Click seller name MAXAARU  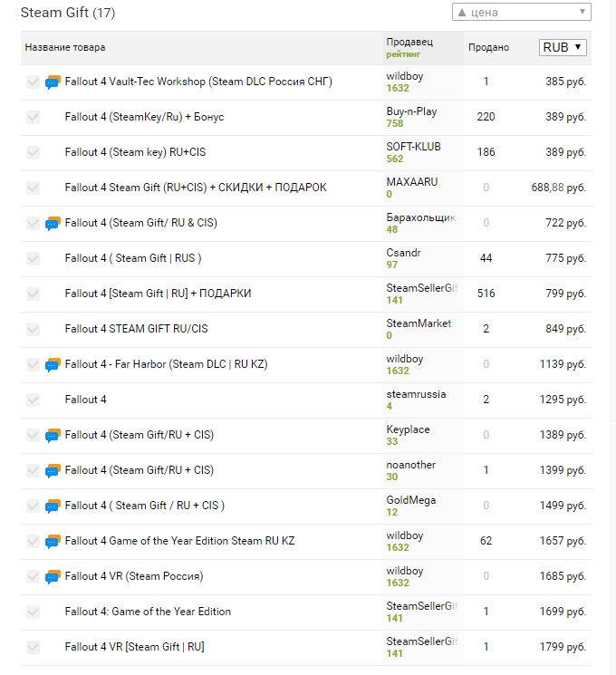412,182
